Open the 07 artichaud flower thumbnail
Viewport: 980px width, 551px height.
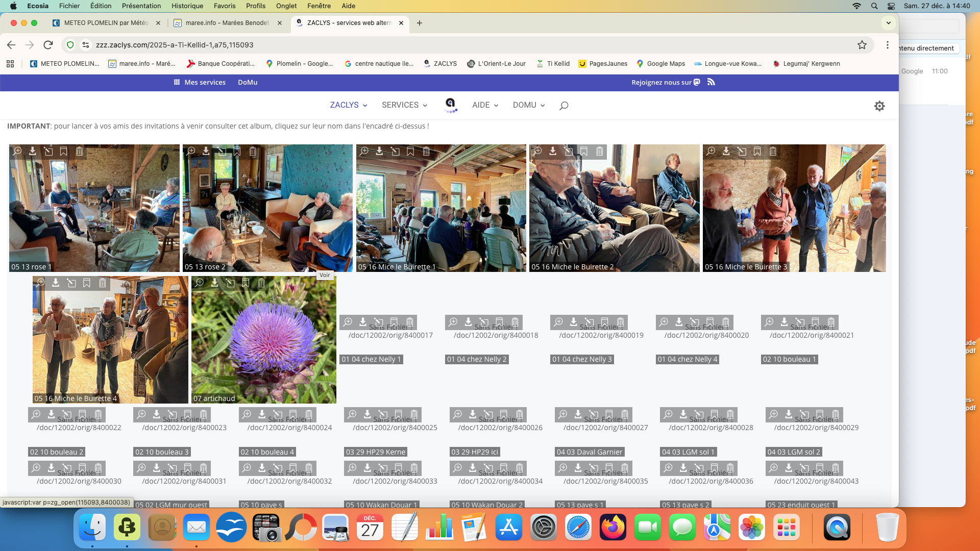point(264,340)
